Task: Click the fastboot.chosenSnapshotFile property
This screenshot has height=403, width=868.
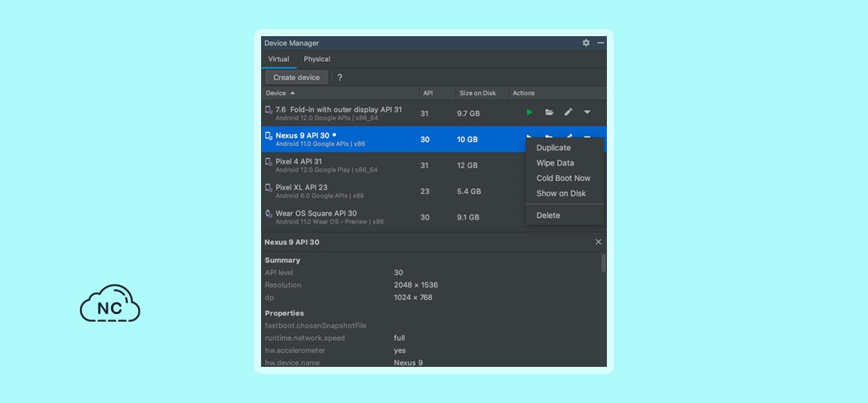Action: [315, 326]
